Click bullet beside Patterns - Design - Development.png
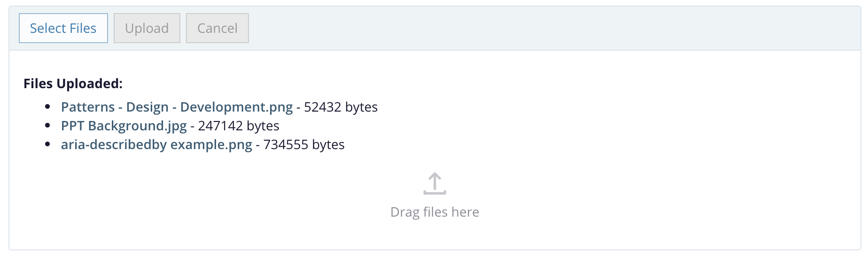868x256 pixels. coord(47,107)
